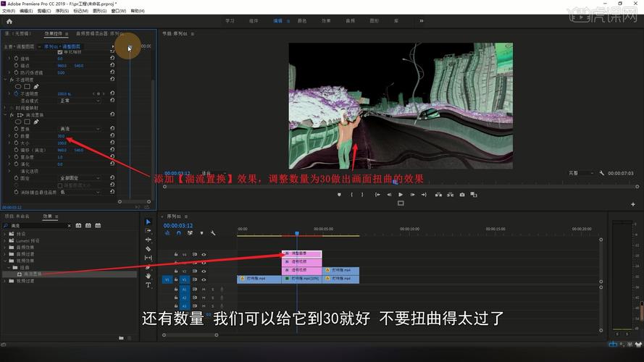
Task: Expand the 音频效果 folder
Action: (5, 248)
